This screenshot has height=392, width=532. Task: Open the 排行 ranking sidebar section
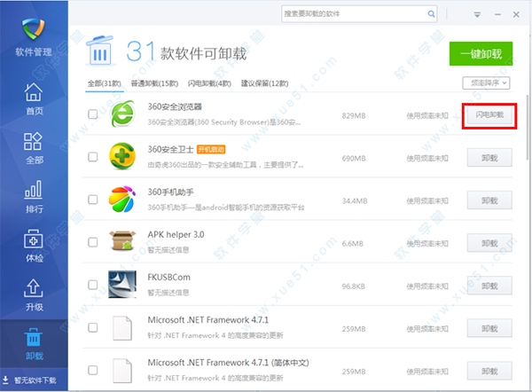click(34, 197)
